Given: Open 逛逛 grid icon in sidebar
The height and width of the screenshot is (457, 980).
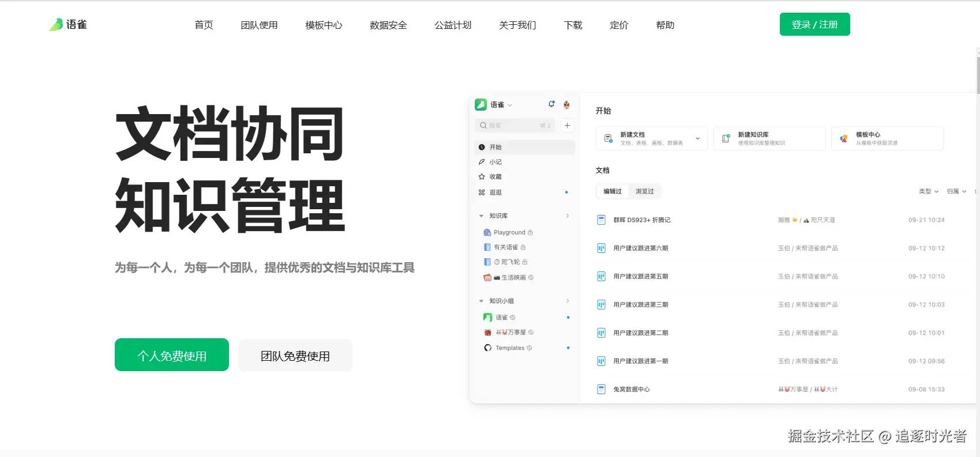Looking at the screenshot, I should (482, 192).
